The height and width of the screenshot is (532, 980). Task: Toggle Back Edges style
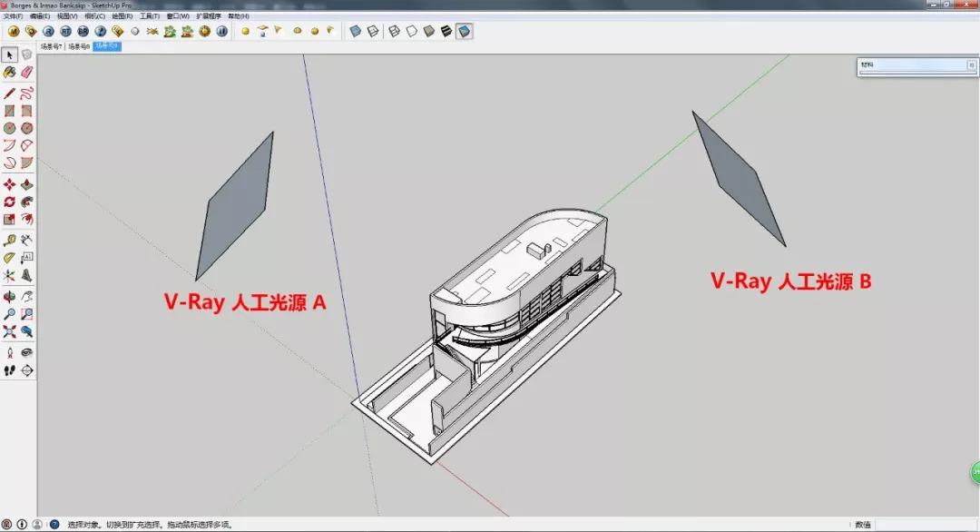pos(373,31)
